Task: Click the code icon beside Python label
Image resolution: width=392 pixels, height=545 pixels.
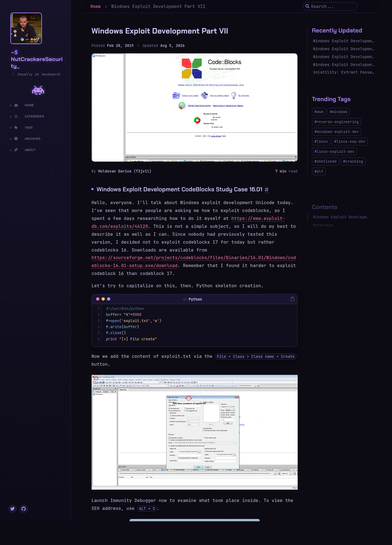Action: click(x=185, y=299)
